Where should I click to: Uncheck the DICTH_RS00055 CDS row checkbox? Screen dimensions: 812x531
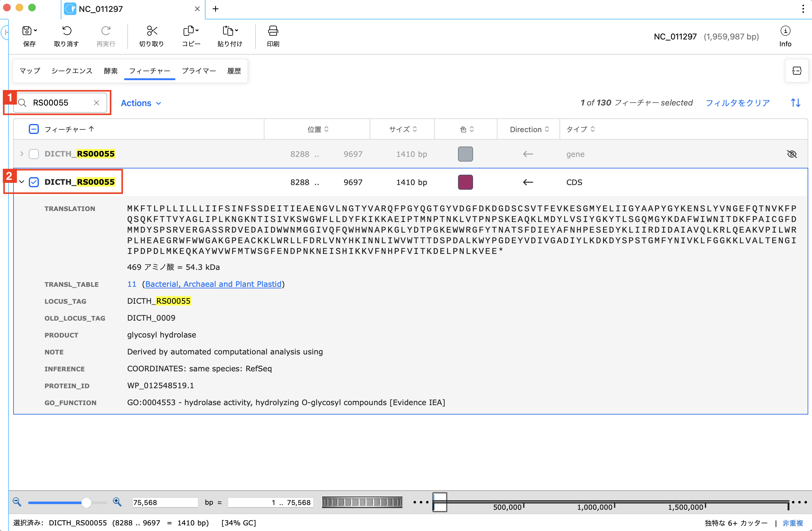(x=34, y=182)
